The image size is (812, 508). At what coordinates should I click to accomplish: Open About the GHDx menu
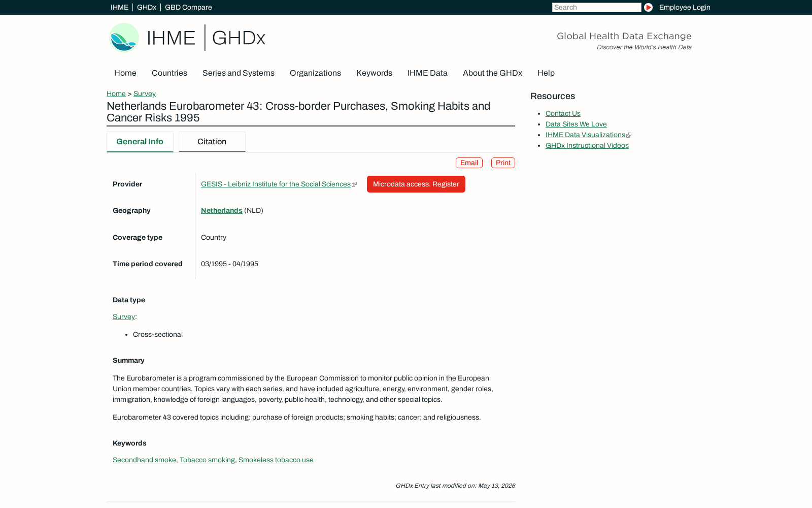coord(492,73)
